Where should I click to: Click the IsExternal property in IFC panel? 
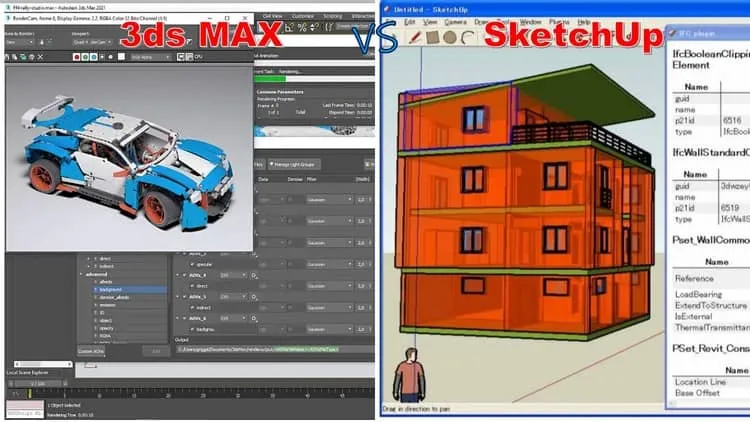pyautogui.click(x=694, y=316)
